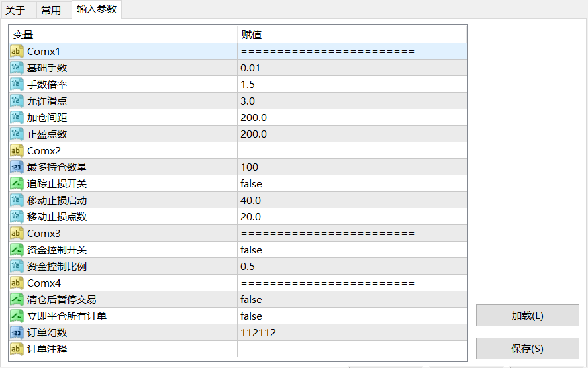Screen dimensions: 588x368
Task: Edit the 订单幻数 value 112112
Action: click(258, 333)
